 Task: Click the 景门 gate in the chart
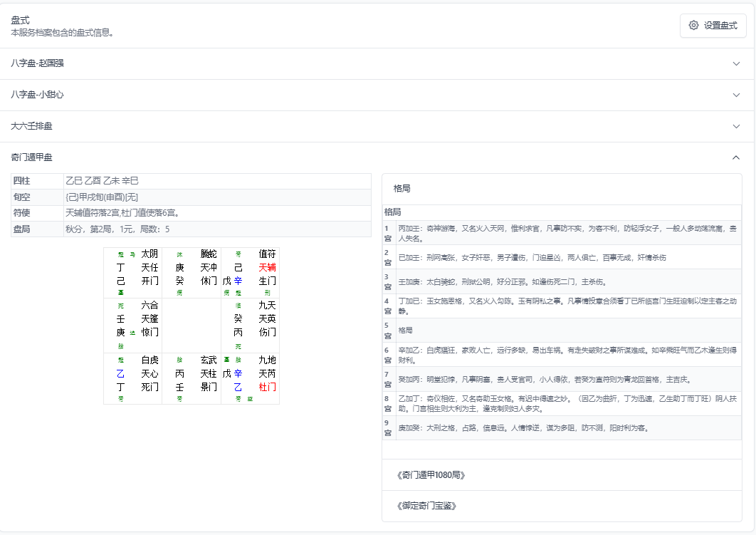coord(209,387)
